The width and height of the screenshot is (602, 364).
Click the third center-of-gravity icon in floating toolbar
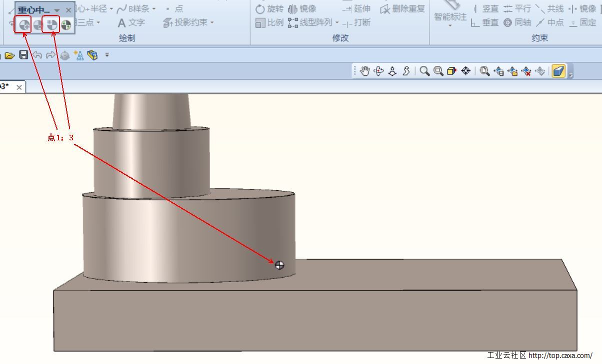[51, 24]
